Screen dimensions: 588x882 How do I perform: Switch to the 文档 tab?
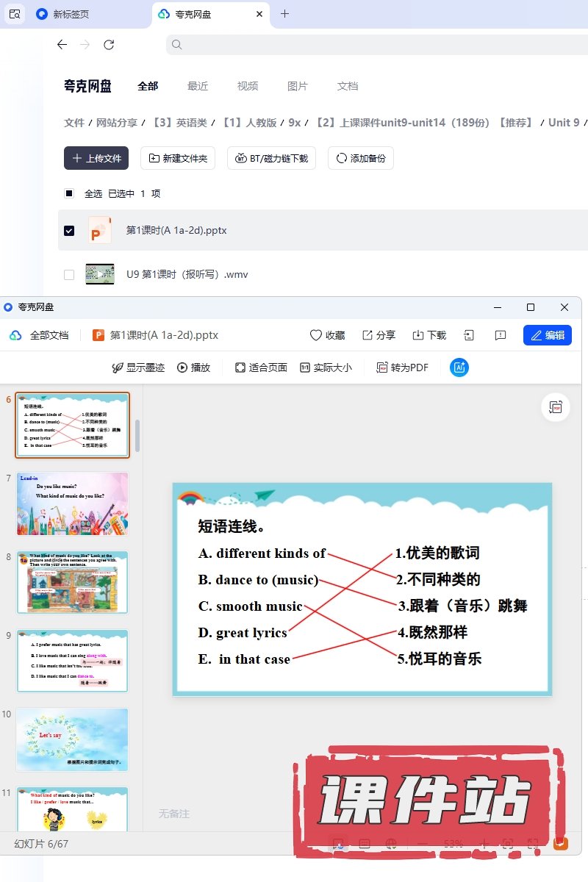click(x=348, y=86)
